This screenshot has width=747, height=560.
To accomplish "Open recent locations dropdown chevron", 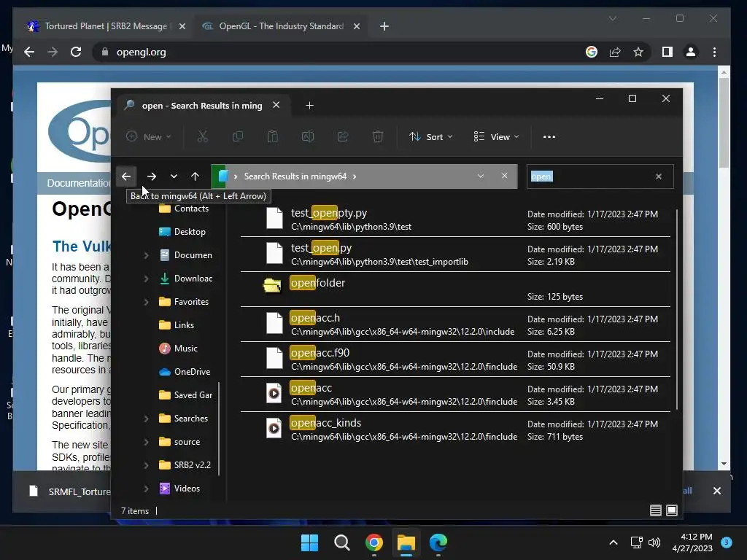I will (x=174, y=176).
